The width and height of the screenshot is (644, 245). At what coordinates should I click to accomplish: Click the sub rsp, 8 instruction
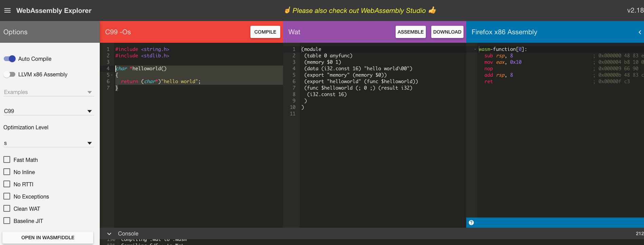coord(499,56)
